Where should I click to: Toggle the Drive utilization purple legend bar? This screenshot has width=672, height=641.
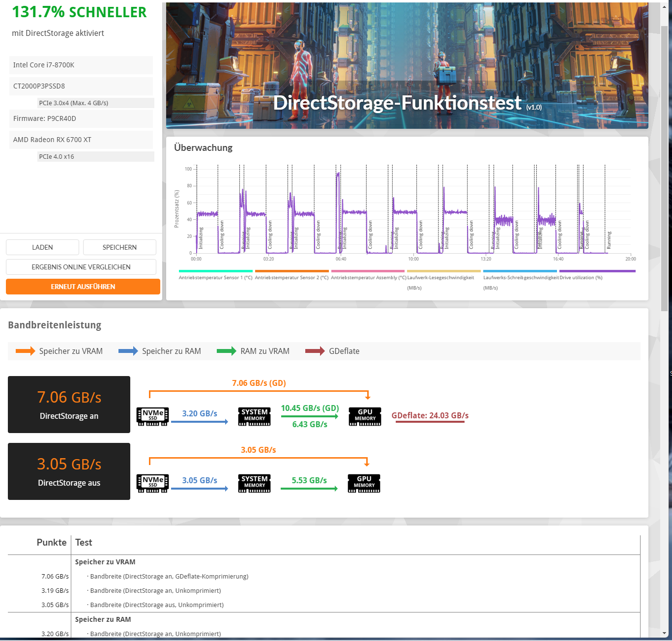[597, 271]
